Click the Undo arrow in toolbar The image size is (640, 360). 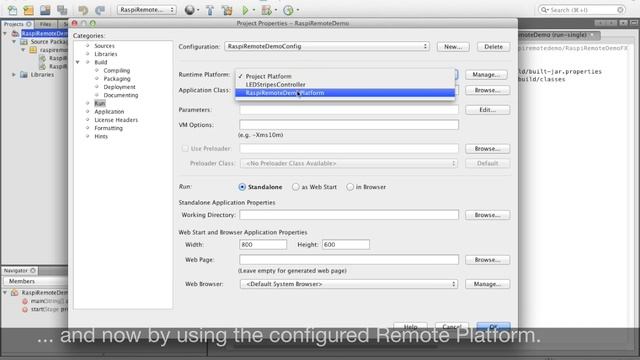click(x=83, y=10)
